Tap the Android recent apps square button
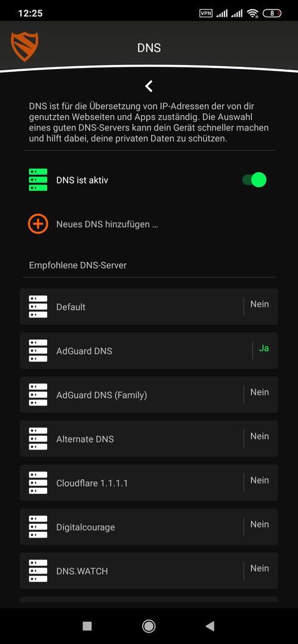 tap(87, 626)
